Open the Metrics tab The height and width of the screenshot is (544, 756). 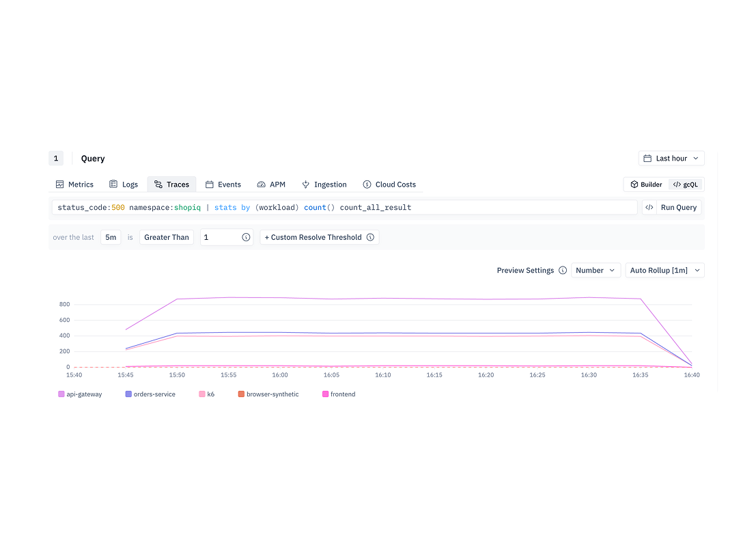(x=74, y=185)
